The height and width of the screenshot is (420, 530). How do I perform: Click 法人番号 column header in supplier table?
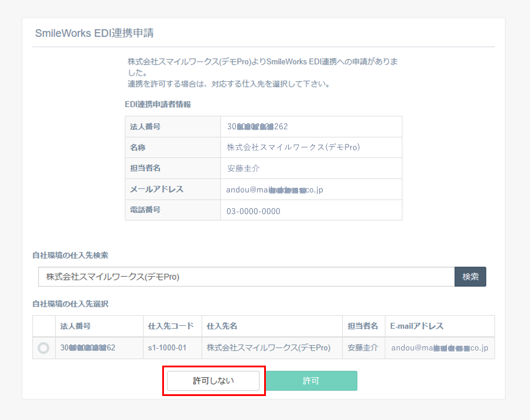[x=76, y=326]
